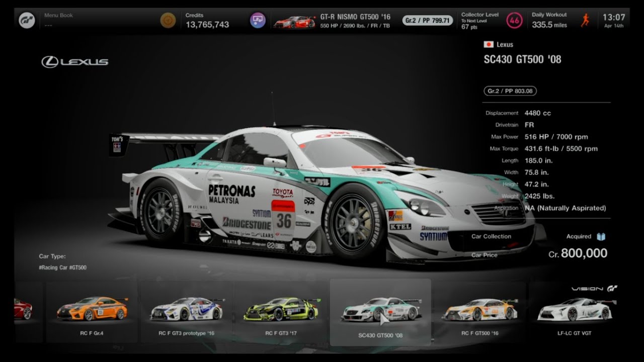Select the RC F GT3 prototype '16 car
644x362 pixels.
click(x=187, y=311)
